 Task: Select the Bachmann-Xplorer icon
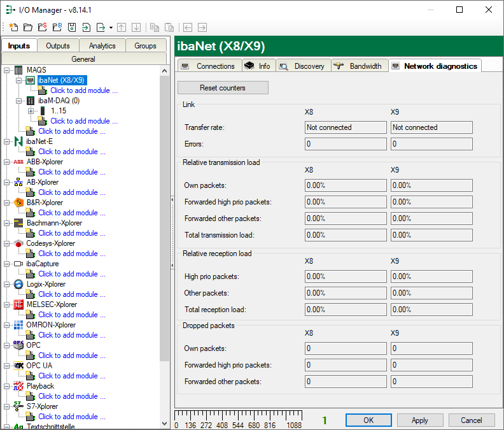18,223
